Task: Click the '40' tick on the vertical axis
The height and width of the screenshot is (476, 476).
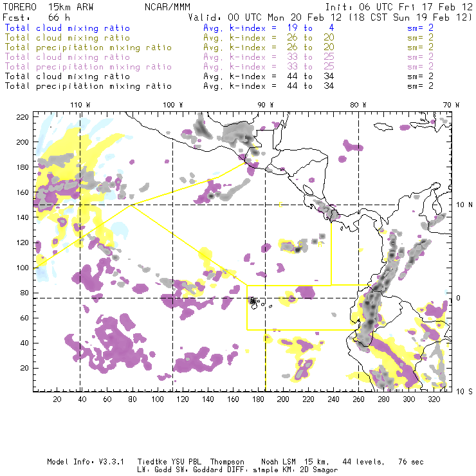Action: pos(24,343)
